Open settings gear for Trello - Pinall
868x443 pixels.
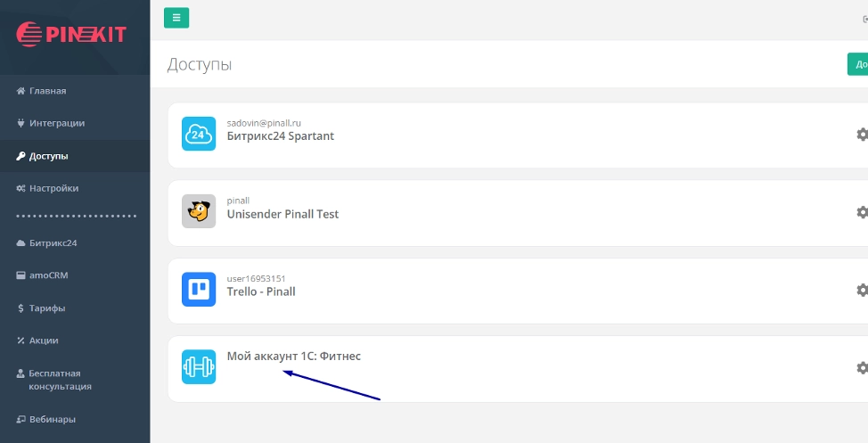point(862,290)
